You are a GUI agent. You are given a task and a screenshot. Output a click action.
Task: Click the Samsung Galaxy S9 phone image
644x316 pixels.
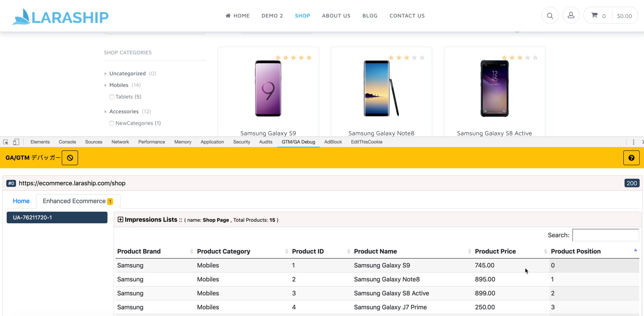268,88
